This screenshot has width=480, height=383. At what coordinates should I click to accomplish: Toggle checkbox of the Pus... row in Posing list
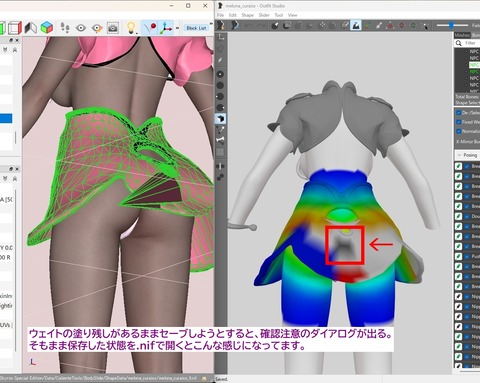click(x=467, y=256)
